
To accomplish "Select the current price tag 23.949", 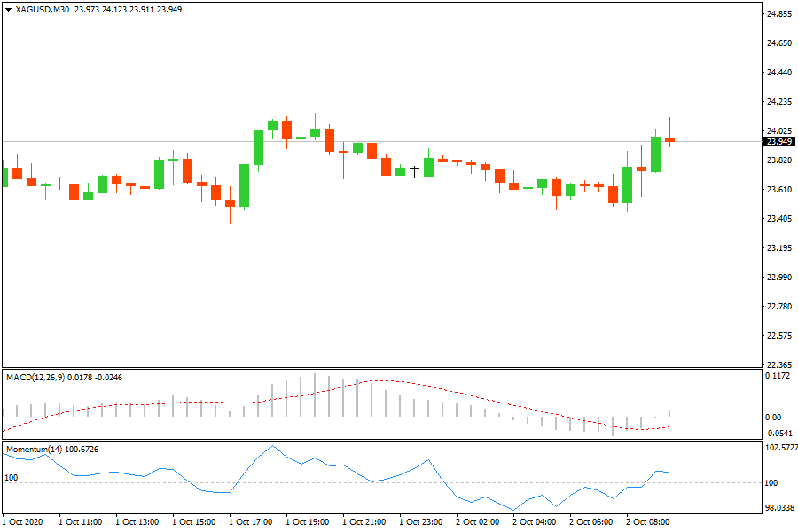I will [x=778, y=141].
